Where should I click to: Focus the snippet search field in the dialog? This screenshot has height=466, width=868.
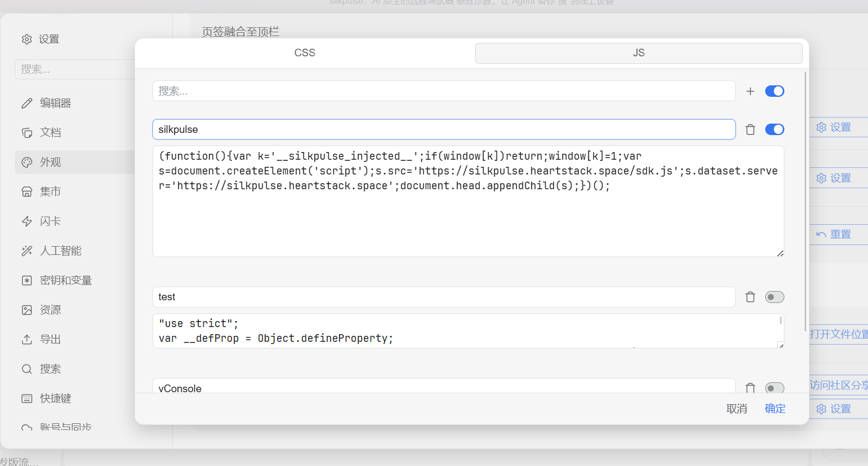coord(444,91)
